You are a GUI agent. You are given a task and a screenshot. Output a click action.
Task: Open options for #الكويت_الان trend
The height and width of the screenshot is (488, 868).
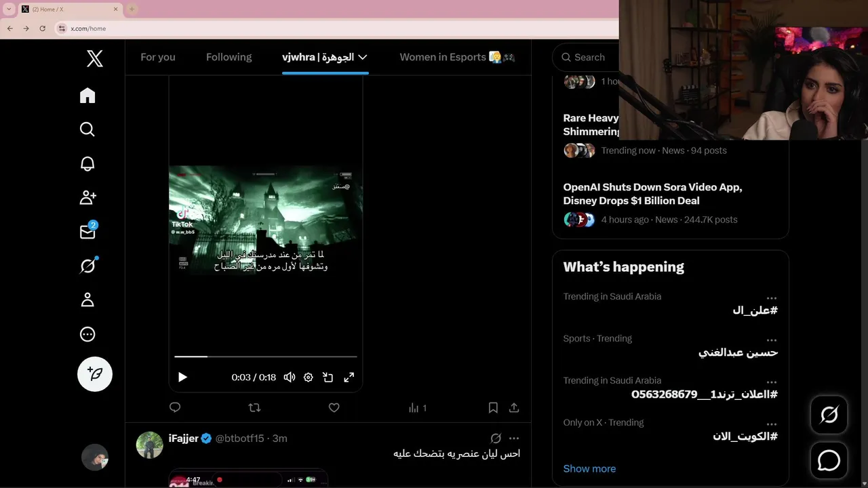772,424
